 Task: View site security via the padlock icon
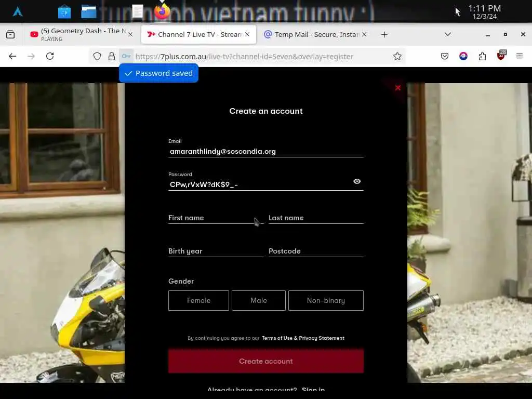click(112, 56)
